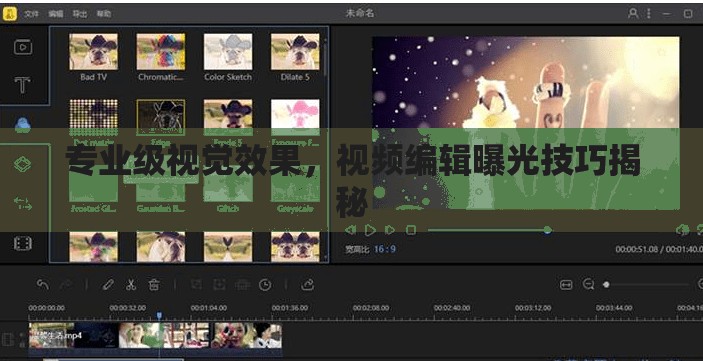703x361 pixels.
Task: Change the 16:9 aspect ratio value
Action: 385,249
